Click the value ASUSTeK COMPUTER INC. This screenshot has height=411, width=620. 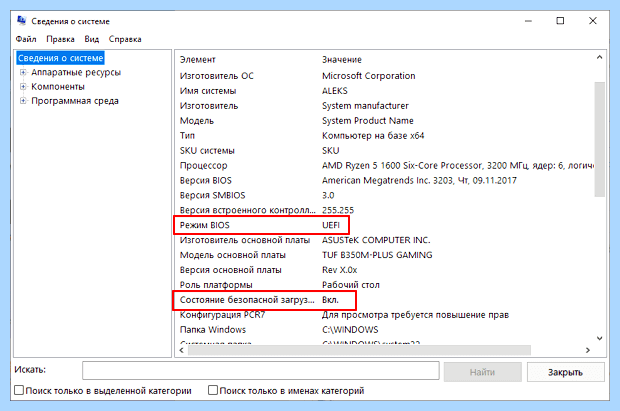(376, 241)
